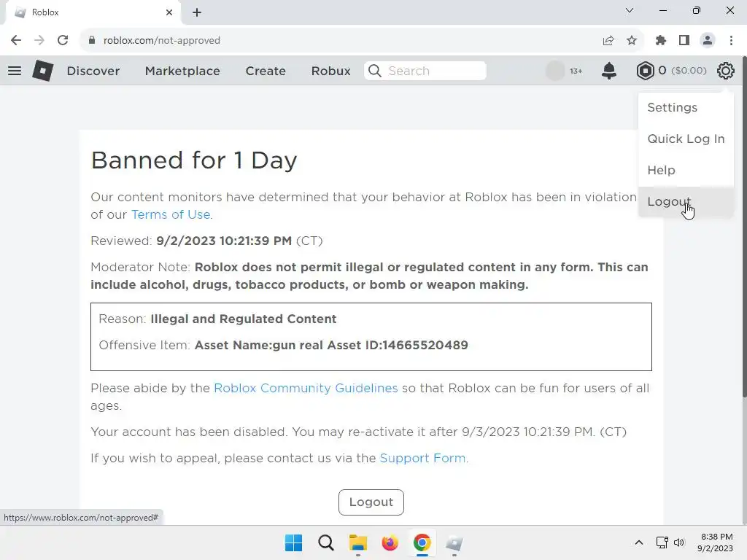
Task: Open Chrome's three-dot menu
Action: pos(731,41)
